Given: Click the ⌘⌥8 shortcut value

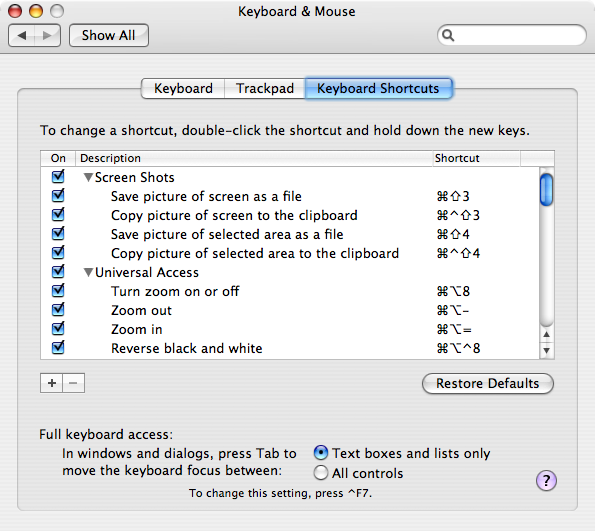Looking at the screenshot, I should click(453, 291).
